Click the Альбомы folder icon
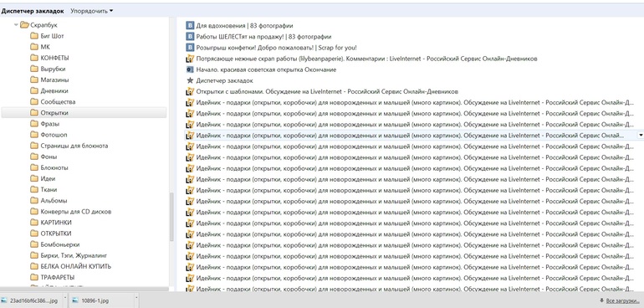 (x=34, y=200)
